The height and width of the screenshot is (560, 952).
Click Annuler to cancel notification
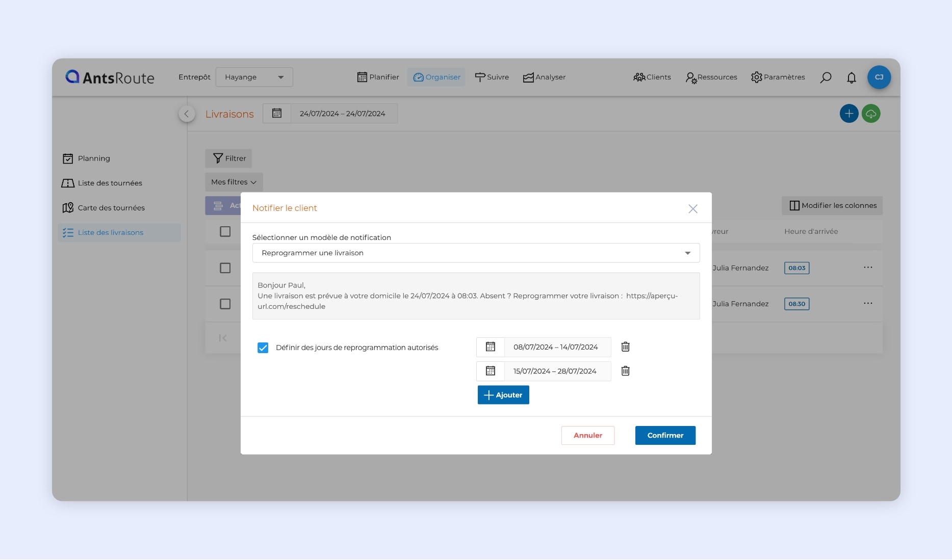point(587,436)
